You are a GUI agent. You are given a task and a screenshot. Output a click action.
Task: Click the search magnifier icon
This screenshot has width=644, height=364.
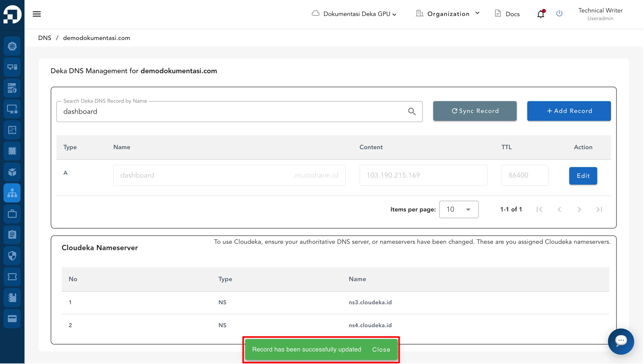click(412, 111)
